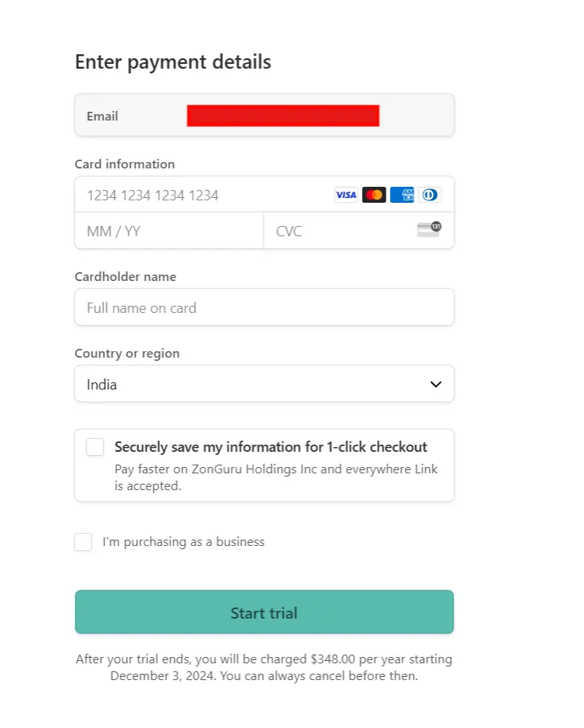Click the Diners Club card icon
Viewport: 584px width, 728px height.
click(x=429, y=195)
